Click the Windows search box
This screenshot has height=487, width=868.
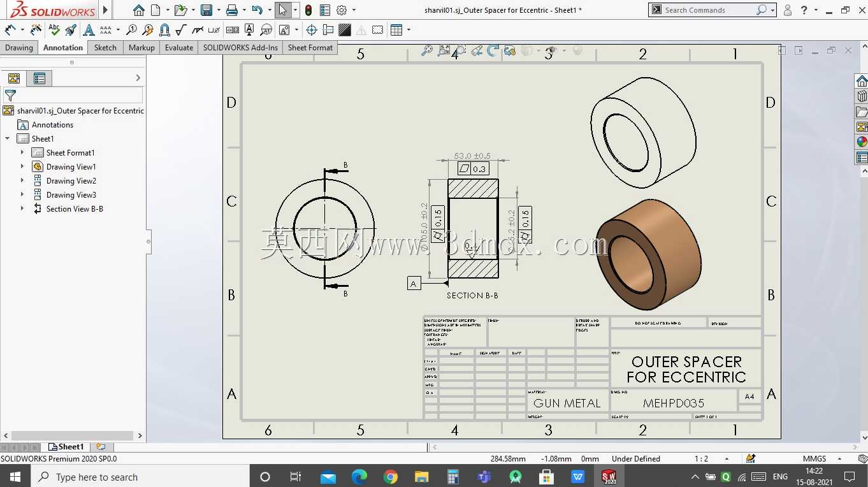(x=139, y=477)
